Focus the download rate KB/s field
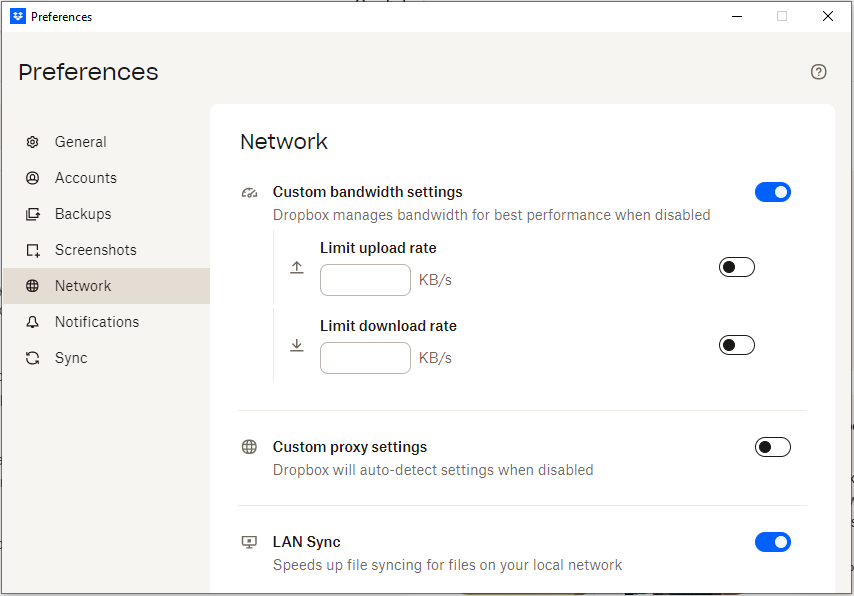854x596 pixels. 365,358
